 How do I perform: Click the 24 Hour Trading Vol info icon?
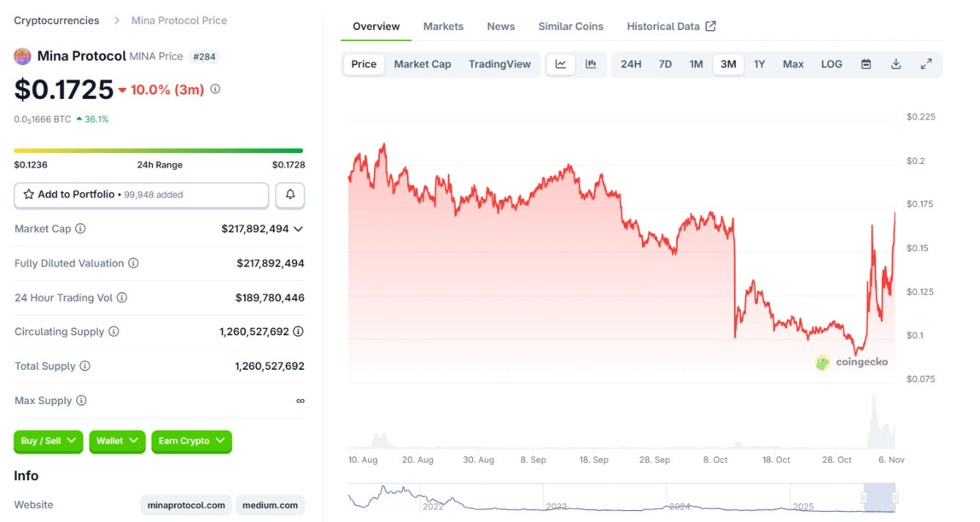tap(122, 297)
